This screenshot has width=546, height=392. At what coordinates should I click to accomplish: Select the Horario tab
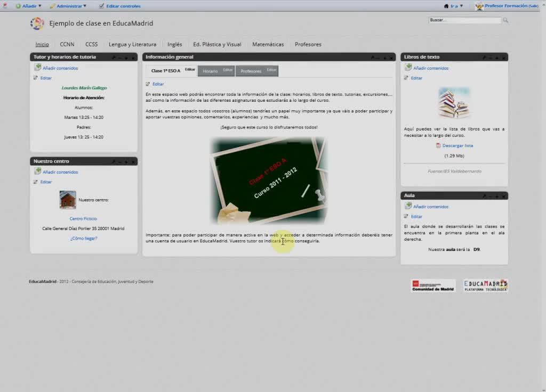(210, 71)
